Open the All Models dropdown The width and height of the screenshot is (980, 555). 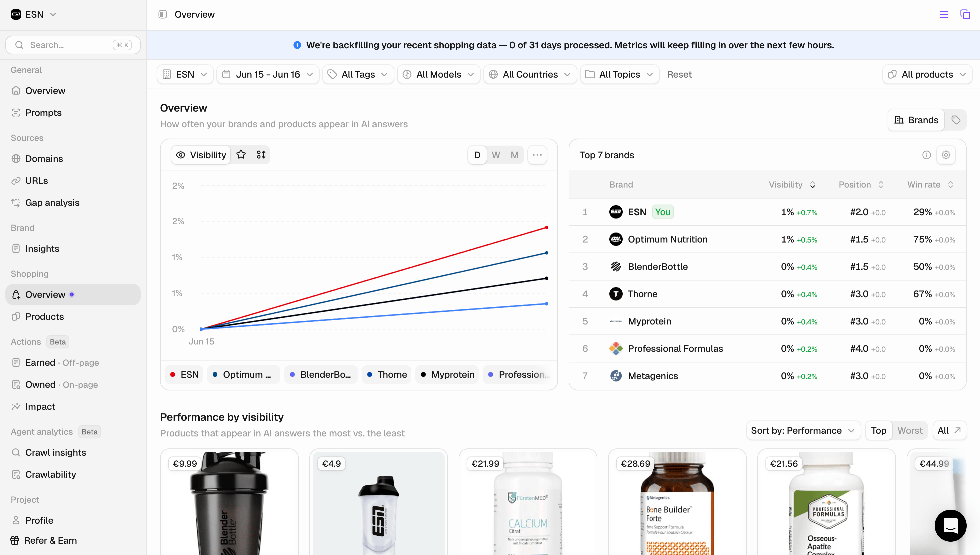click(x=439, y=74)
